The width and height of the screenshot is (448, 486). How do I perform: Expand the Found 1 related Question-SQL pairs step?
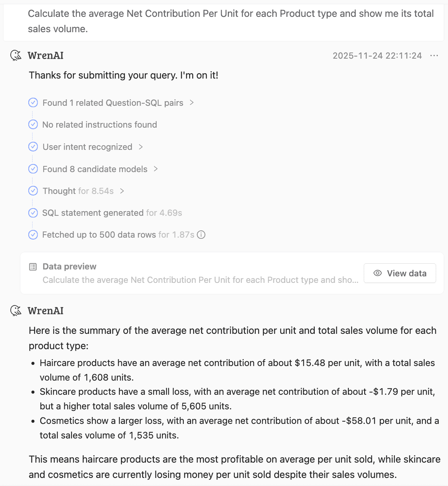click(192, 103)
